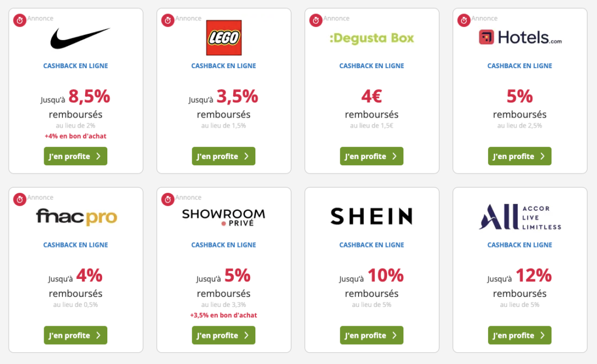Click the LEGO brand logo
The height and width of the screenshot is (364, 597).
tap(223, 38)
